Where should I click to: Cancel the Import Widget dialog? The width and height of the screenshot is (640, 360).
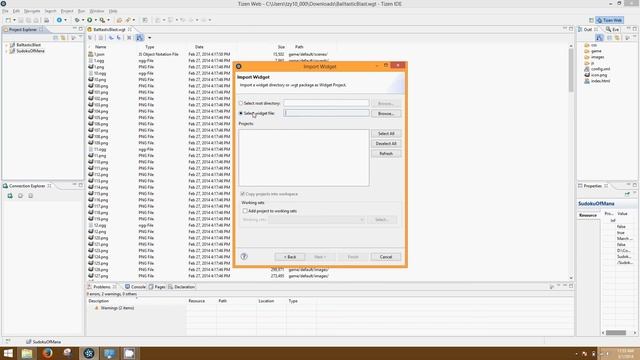pyautogui.click(x=386, y=257)
